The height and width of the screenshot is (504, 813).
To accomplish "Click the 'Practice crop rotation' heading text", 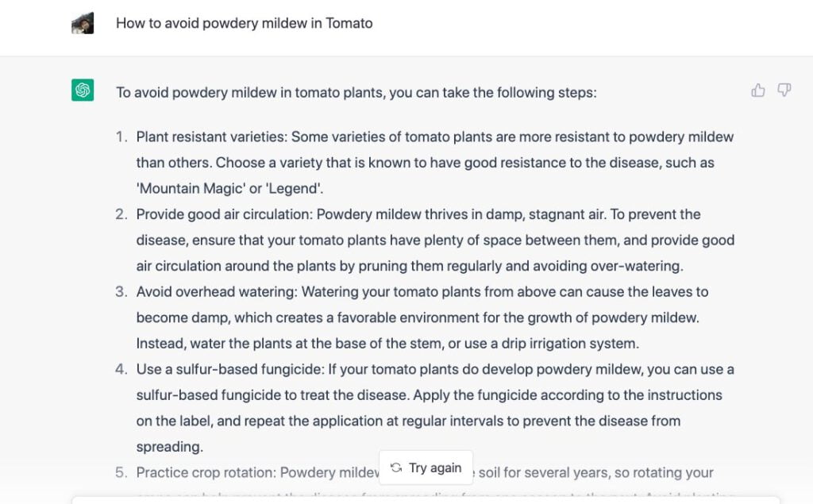I will coord(205,472).
